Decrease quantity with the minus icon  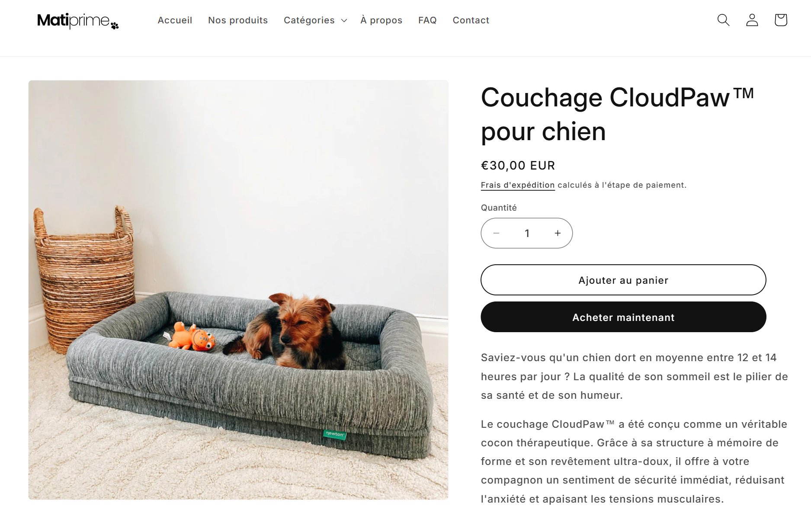coord(497,233)
